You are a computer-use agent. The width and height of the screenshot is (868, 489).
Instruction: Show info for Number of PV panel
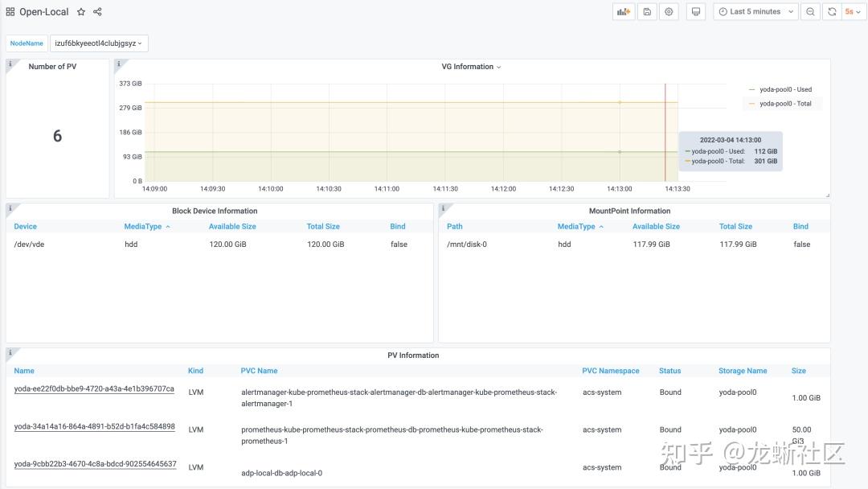(10, 64)
